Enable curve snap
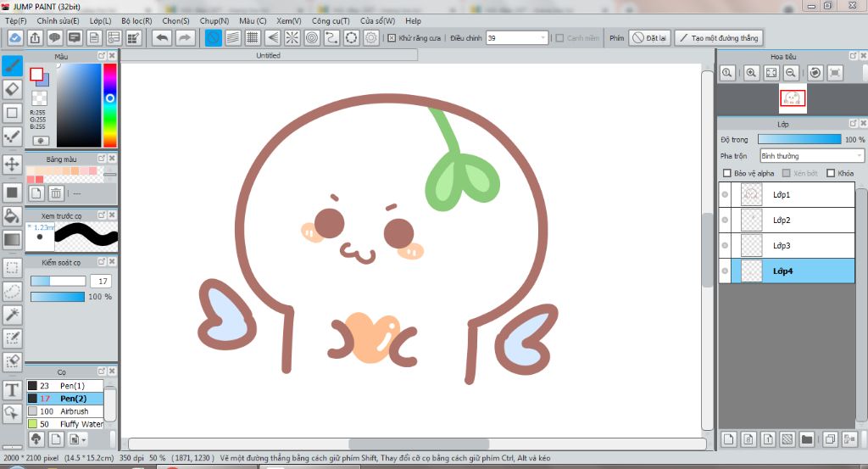Viewport: 868px width, 469px height. tap(331, 37)
